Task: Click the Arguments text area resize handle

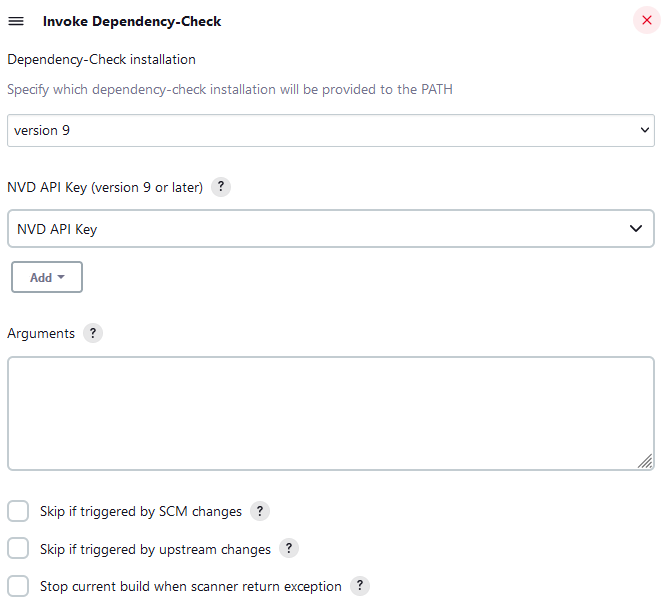Action: [x=645, y=461]
